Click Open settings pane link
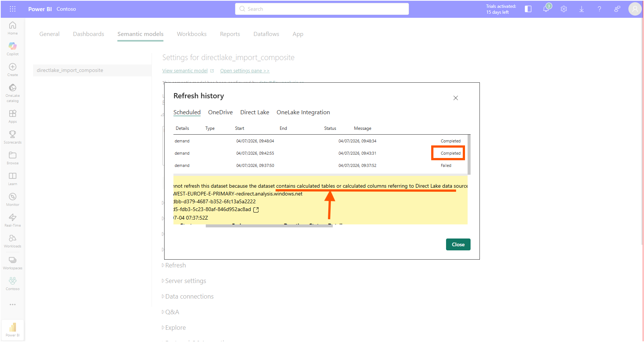This screenshot has width=644, height=342. click(x=245, y=71)
